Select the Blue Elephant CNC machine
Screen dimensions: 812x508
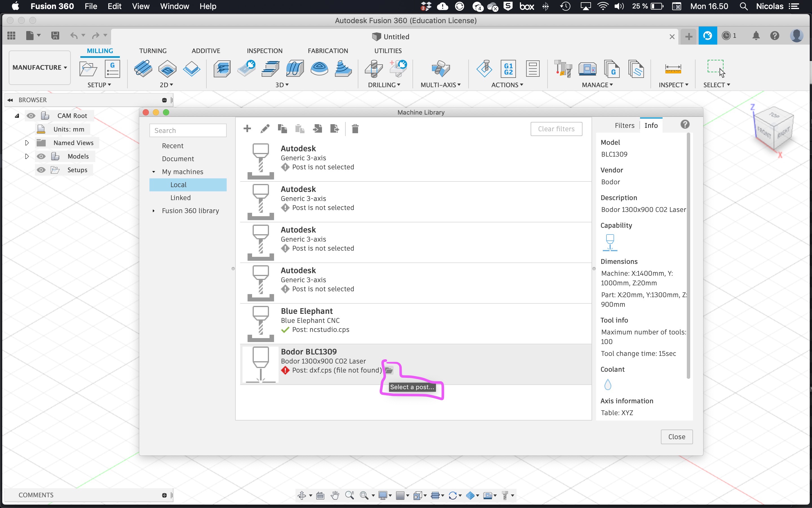tap(416, 323)
